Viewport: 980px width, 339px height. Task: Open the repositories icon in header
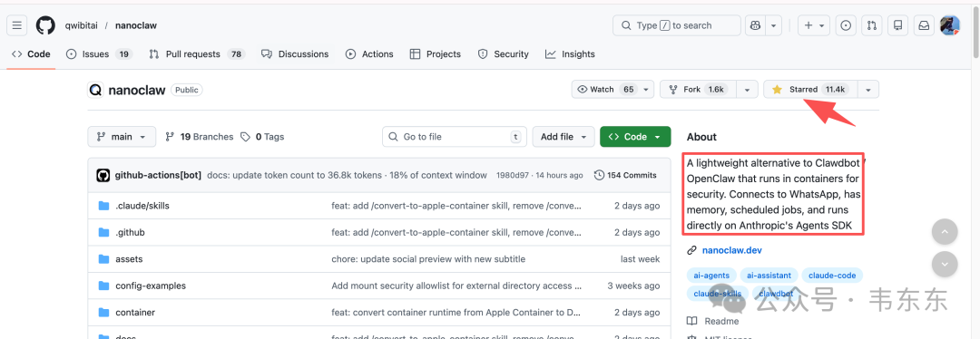point(898,25)
